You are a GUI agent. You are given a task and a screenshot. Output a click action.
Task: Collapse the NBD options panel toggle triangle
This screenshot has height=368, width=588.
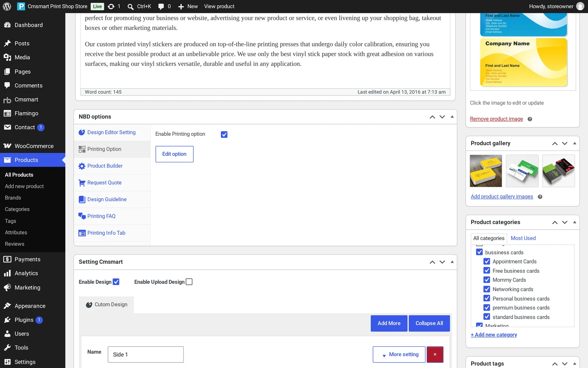point(452,117)
